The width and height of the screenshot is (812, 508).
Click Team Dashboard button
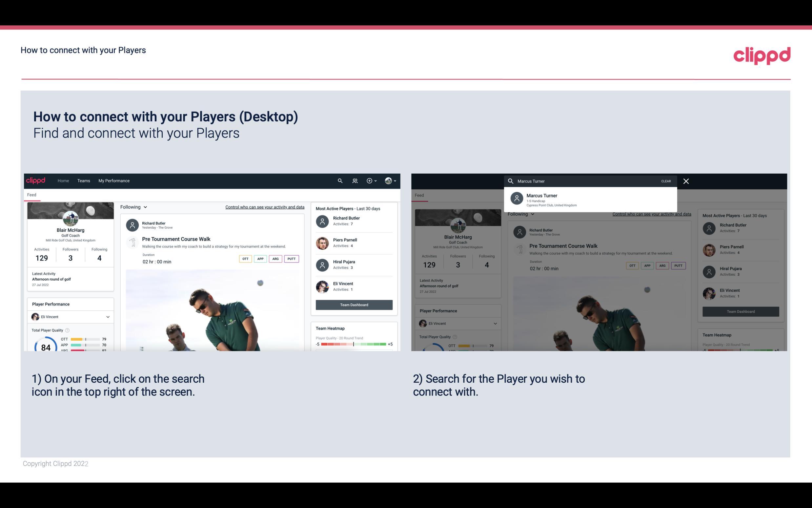point(353,304)
